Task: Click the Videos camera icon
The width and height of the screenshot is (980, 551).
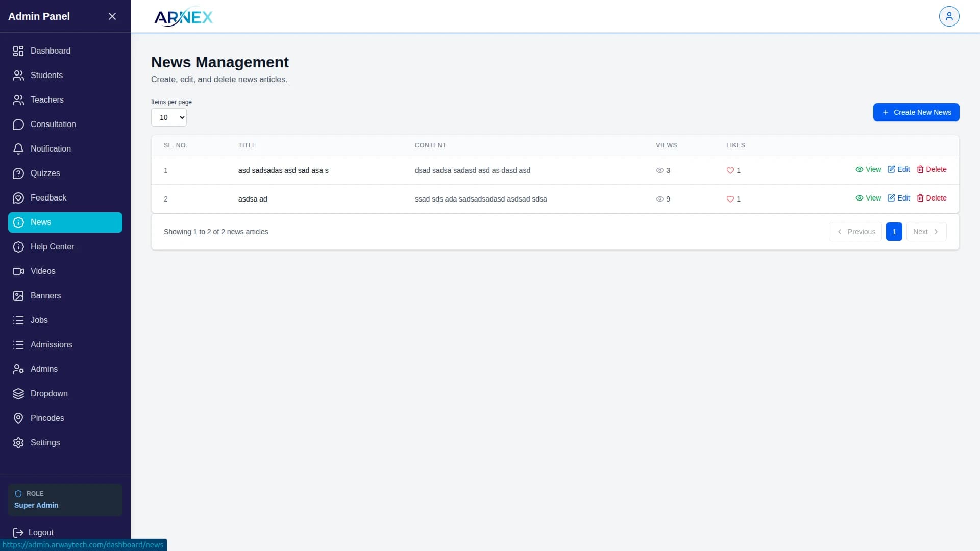Action: 18,271
